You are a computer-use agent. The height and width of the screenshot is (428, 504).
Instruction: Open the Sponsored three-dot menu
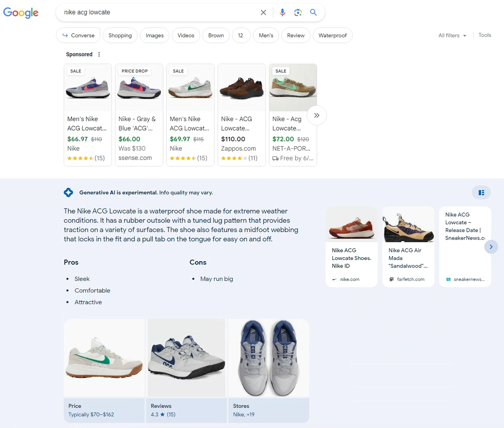(x=99, y=54)
